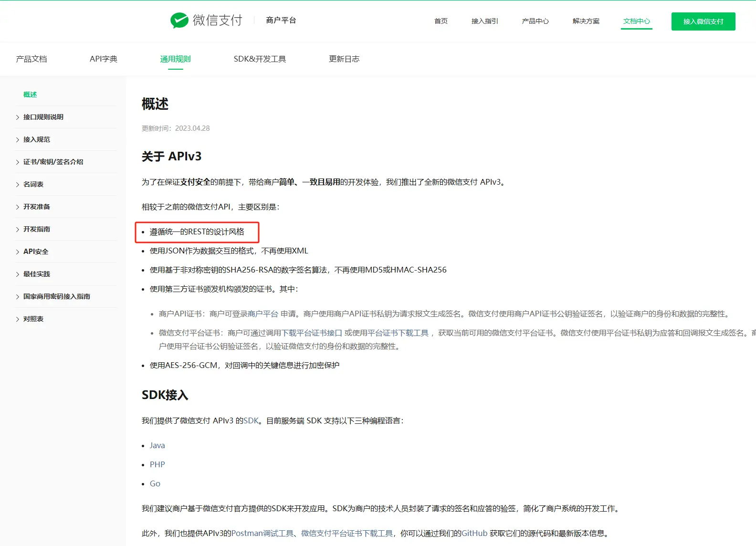This screenshot has height=546, width=756.
Task: Open the 平台证书下载工具 link in bullet
Action: [398, 333]
